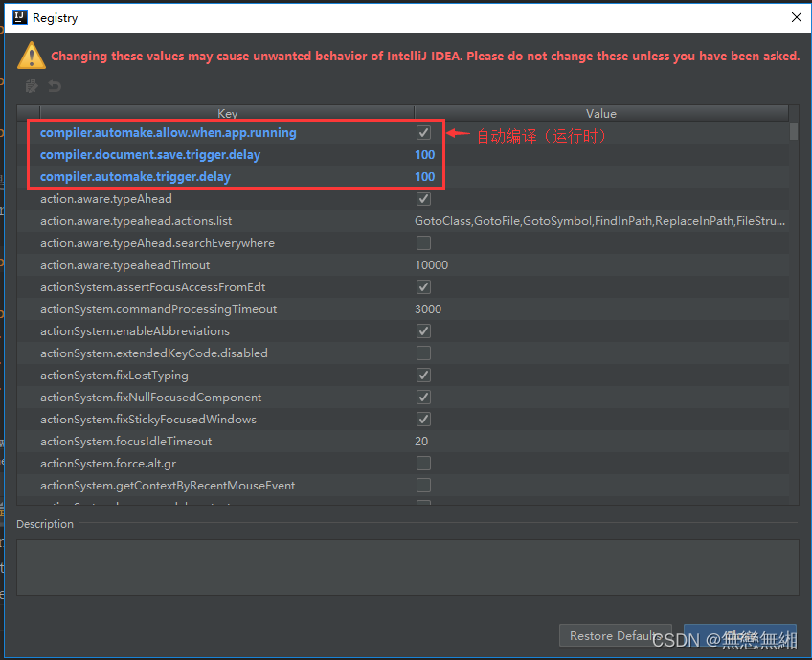812x660 pixels.
Task: Click the table's vertical scrollbar thumb
Action: click(794, 131)
